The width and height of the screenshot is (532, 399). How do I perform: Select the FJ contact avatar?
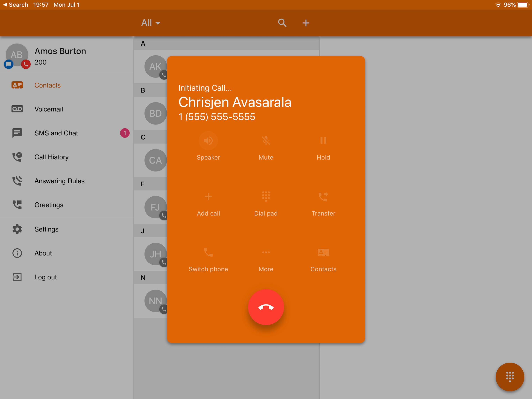click(x=155, y=207)
